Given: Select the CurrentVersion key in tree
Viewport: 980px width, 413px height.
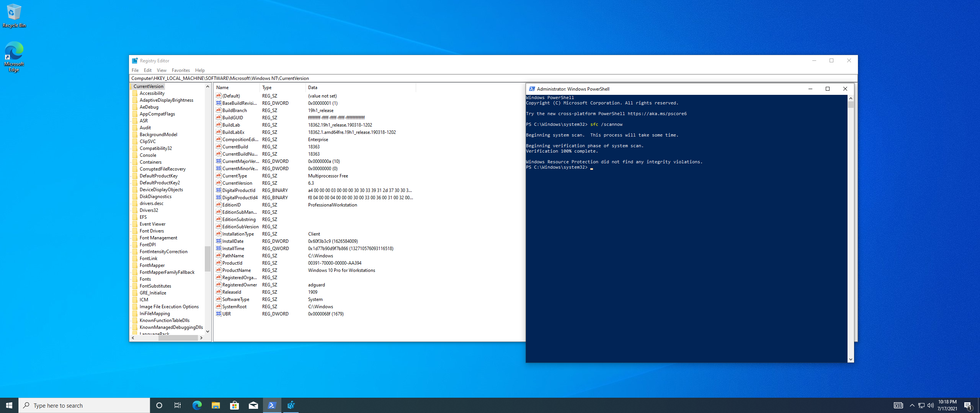Looking at the screenshot, I should [x=149, y=86].
